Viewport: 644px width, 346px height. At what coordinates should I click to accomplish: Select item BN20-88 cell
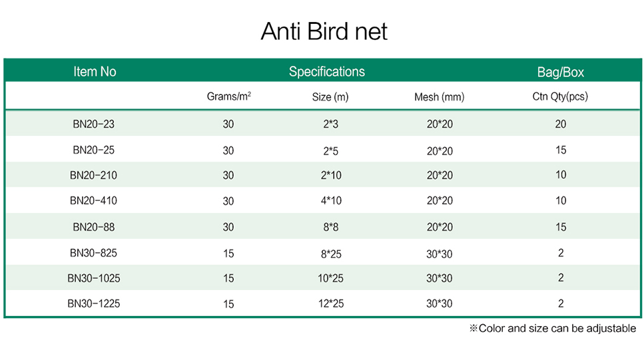94,227
